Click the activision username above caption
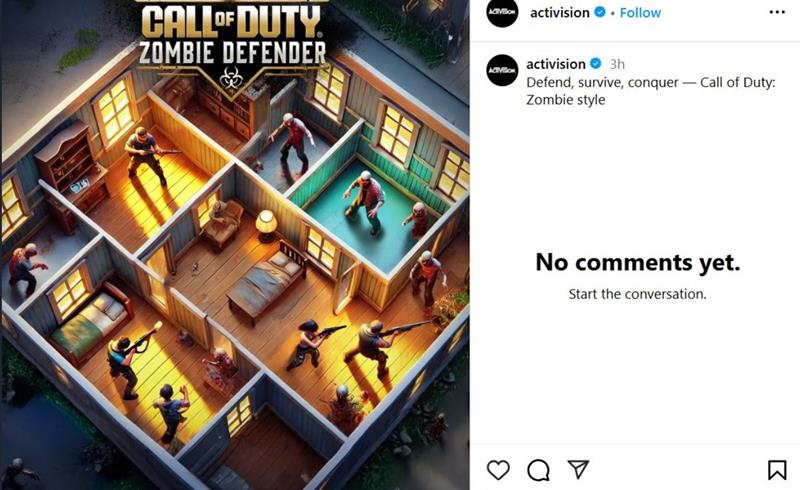 tap(556, 64)
